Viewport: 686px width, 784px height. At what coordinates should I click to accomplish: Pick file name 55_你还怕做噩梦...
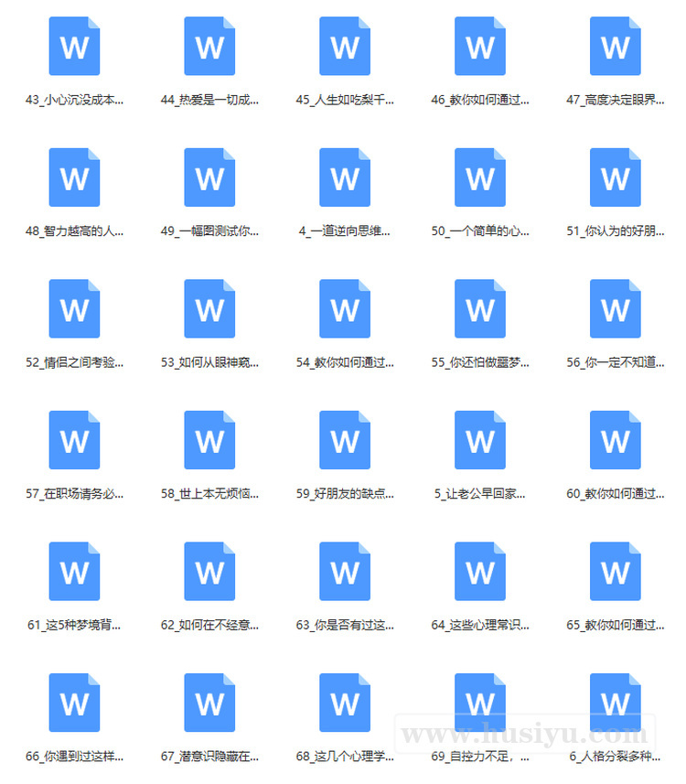pyautogui.click(x=480, y=362)
